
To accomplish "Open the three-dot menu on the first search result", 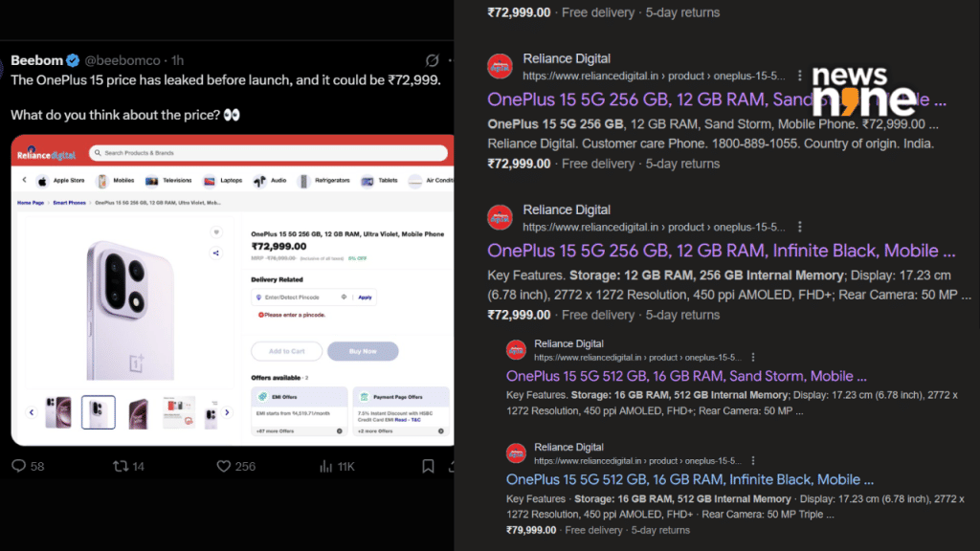I will 801,75.
